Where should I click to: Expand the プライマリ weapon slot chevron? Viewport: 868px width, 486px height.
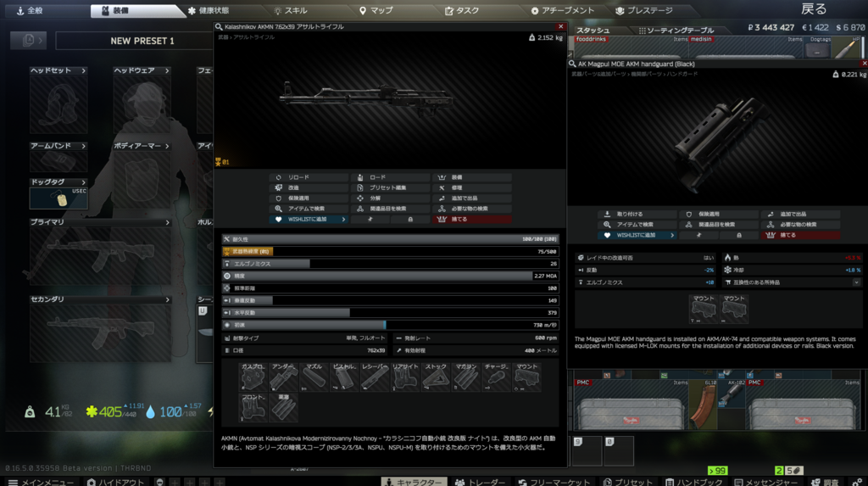point(167,222)
